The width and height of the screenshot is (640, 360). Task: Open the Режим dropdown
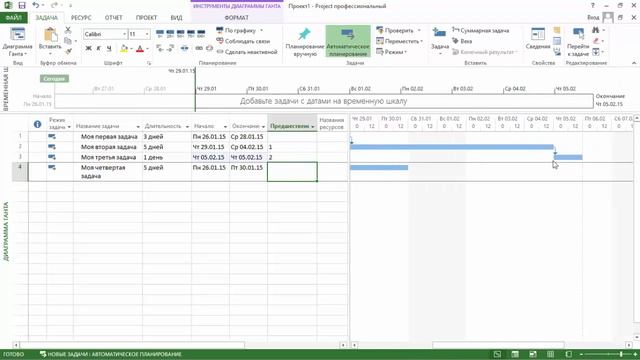click(x=391, y=52)
